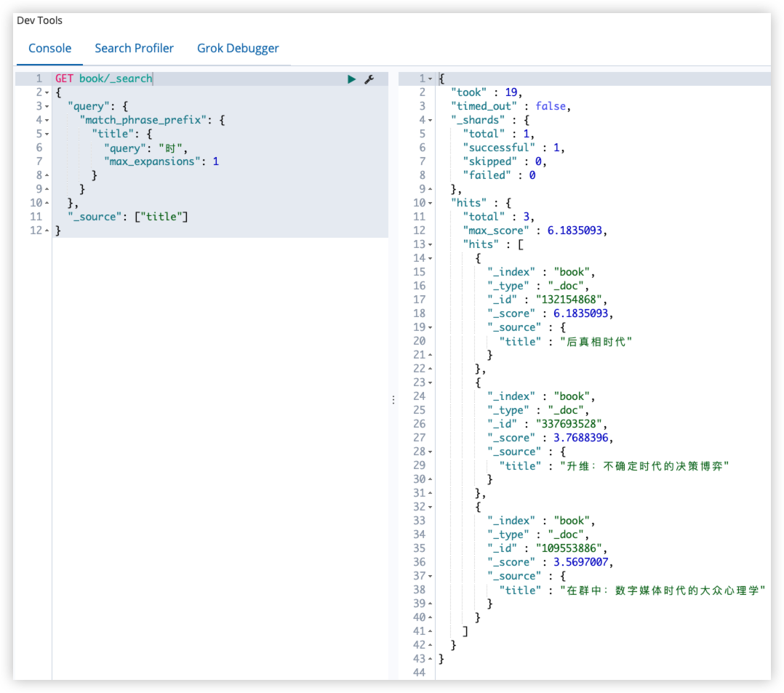Click the "_score" : 3.5697007 line
784x693 pixels.
click(550, 562)
